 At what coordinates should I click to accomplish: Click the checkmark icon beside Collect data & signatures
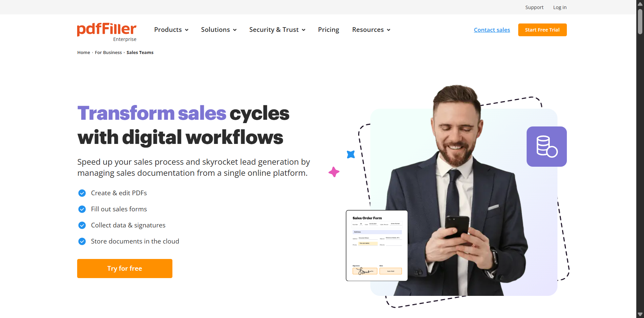[82, 225]
